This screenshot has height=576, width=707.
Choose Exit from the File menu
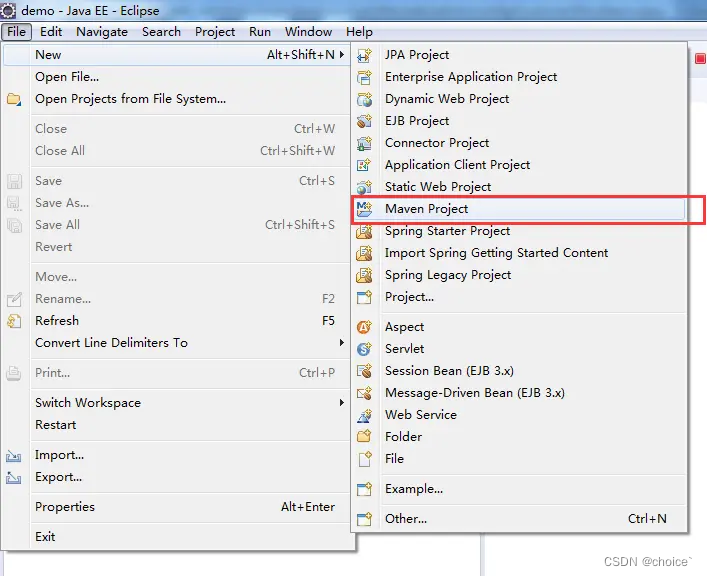pos(176,537)
